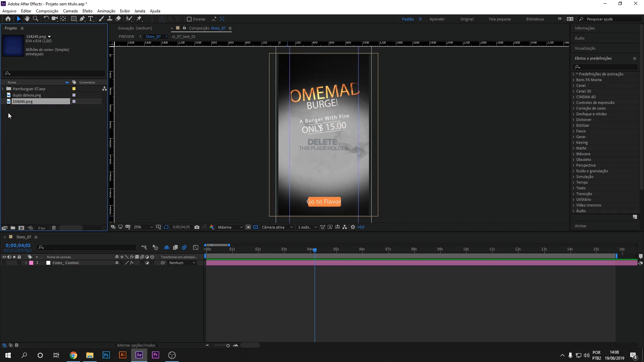Select the Pen tool
This screenshot has height=362, width=644.
pyautogui.click(x=82, y=19)
